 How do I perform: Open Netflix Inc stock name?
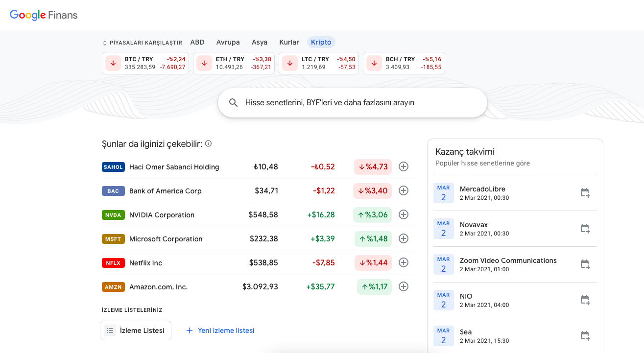[146, 263]
